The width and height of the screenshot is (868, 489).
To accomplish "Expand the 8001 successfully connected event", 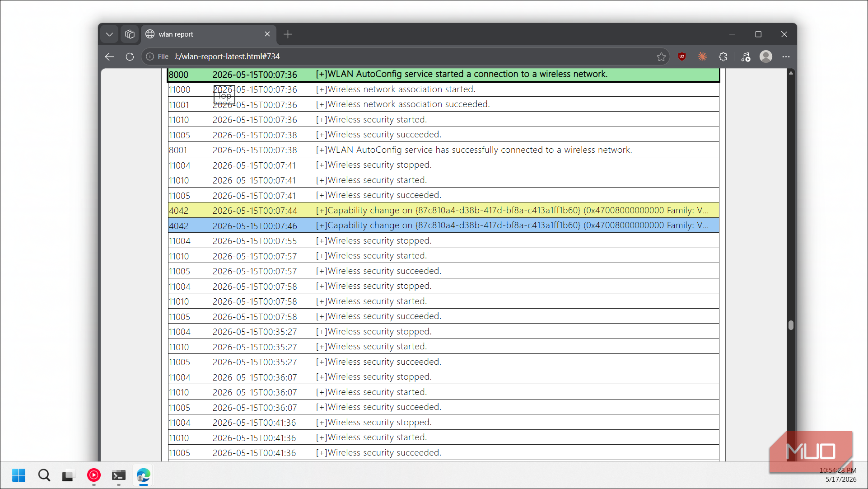I will pyautogui.click(x=321, y=150).
